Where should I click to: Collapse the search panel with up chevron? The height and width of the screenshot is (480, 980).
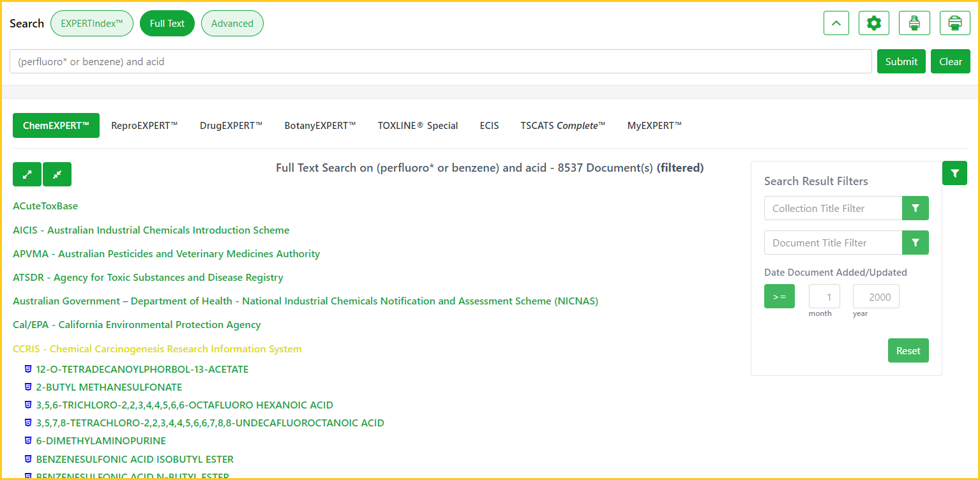point(836,24)
